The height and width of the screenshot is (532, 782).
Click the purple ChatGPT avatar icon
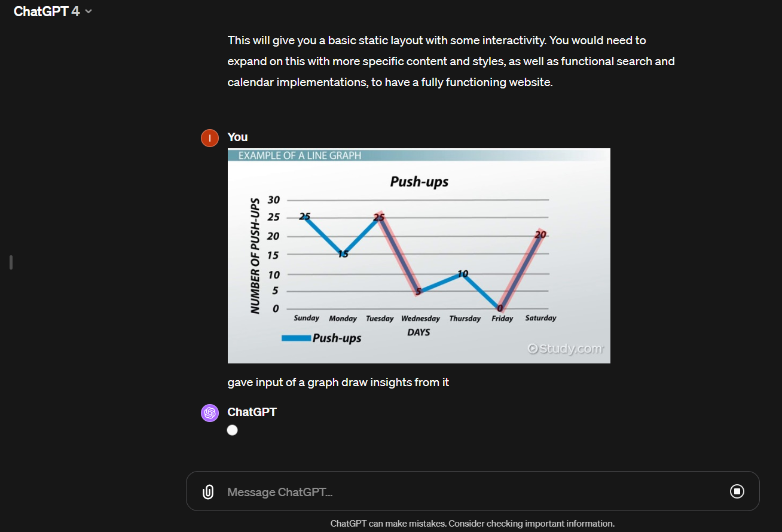click(x=210, y=413)
